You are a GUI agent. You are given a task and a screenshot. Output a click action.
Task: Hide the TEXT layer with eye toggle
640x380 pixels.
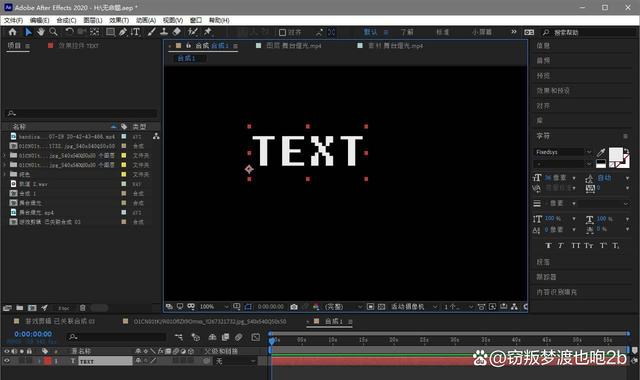click(7, 361)
